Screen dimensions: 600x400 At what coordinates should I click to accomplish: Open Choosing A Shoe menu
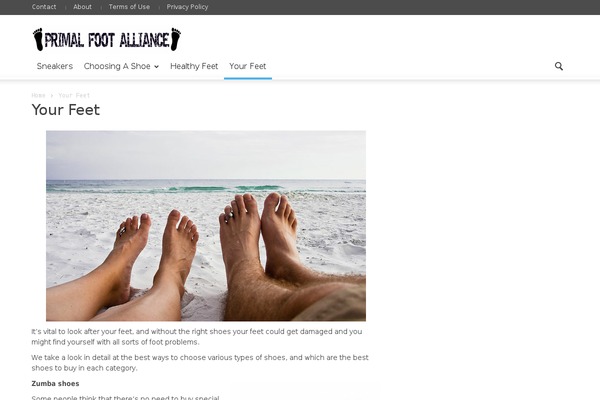117,66
